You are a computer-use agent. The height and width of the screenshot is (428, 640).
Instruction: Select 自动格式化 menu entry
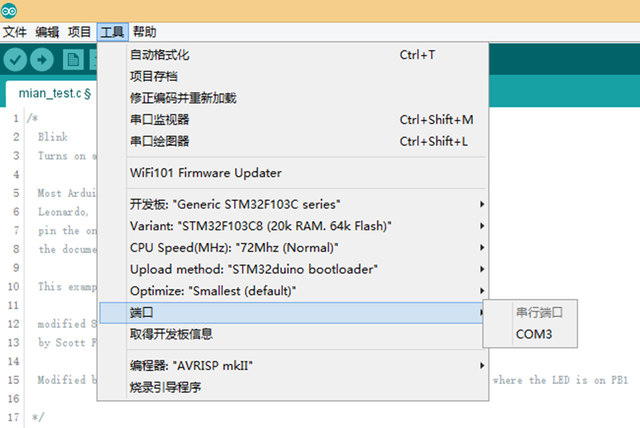click(293, 55)
